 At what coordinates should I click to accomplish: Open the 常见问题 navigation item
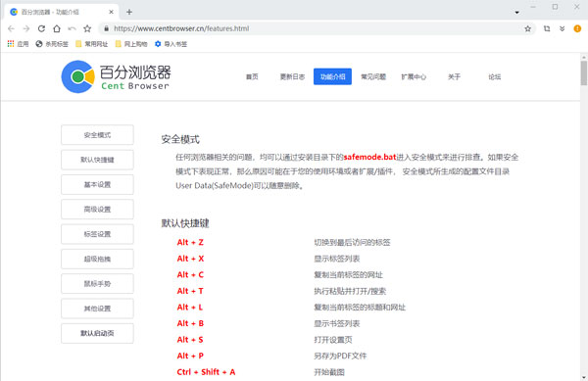pyautogui.click(x=373, y=76)
